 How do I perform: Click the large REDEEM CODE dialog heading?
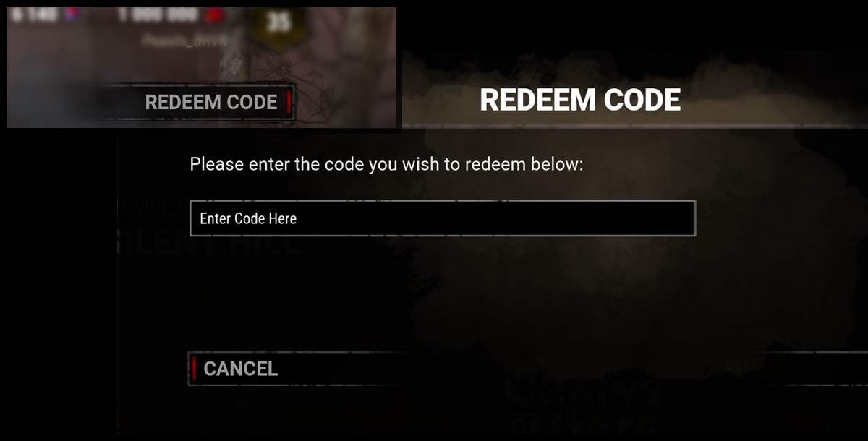click(580, 100)
